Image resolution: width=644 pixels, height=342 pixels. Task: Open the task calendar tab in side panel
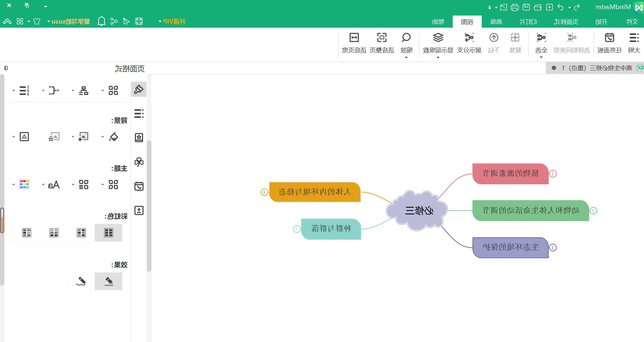[139, 186]
